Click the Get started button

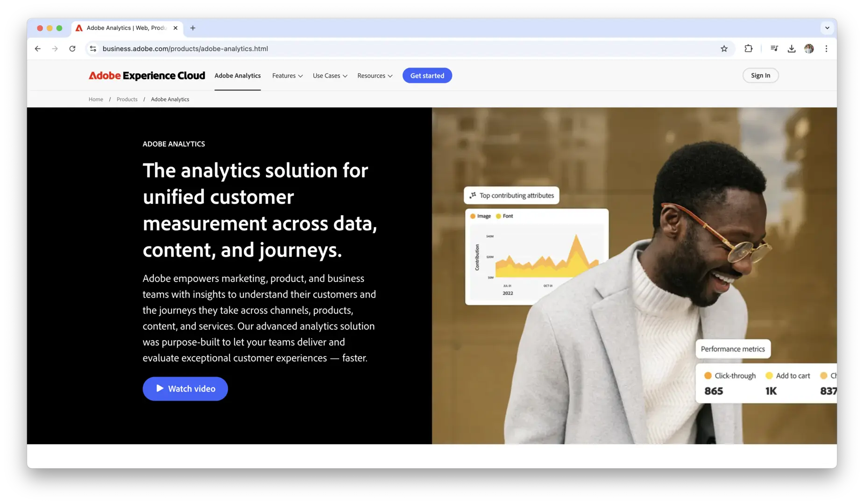pyautogui.click(x=427, y=75)
